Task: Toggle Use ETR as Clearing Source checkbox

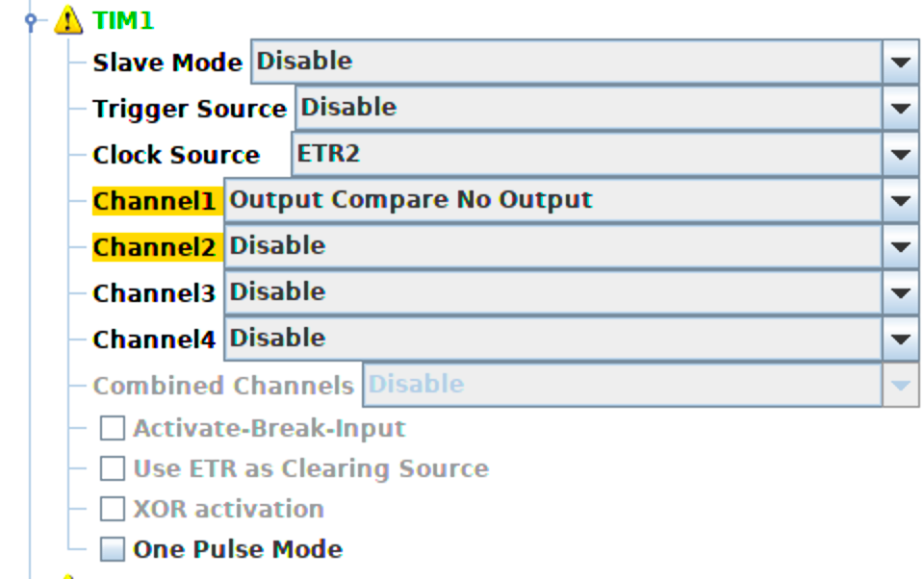Action: 112,468
